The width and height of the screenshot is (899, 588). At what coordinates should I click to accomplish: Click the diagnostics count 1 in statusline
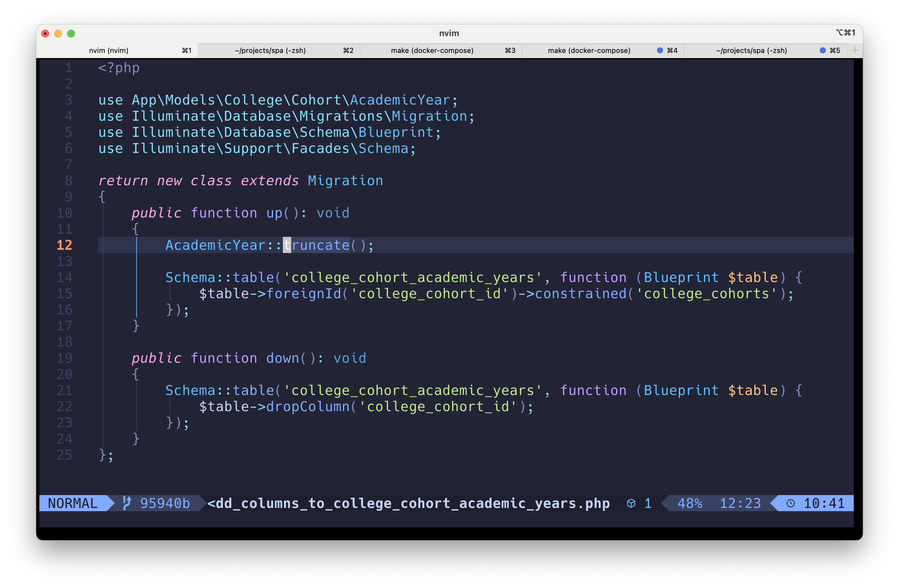648,503
